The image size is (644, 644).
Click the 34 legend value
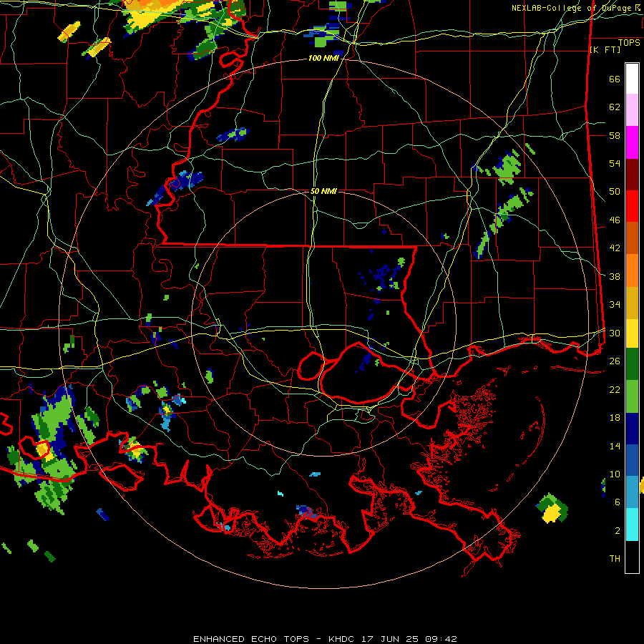pyautogui.click(x=615, y=305)
